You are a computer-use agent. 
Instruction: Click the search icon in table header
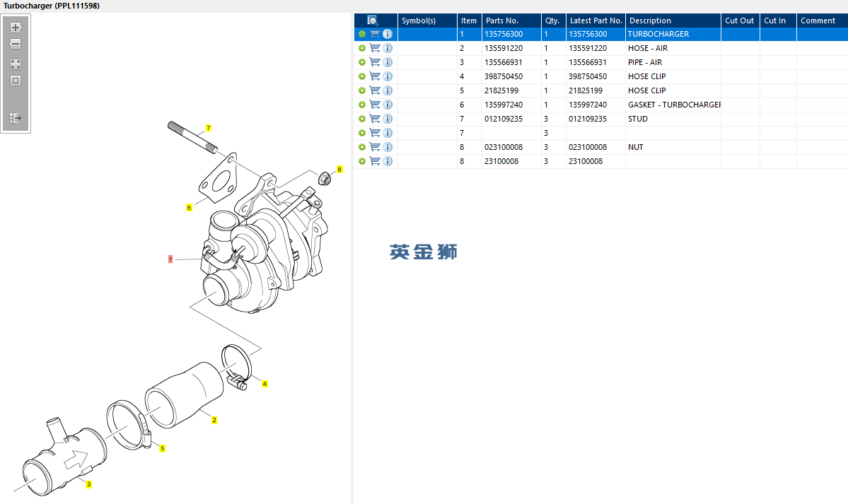tap(372, 20)
